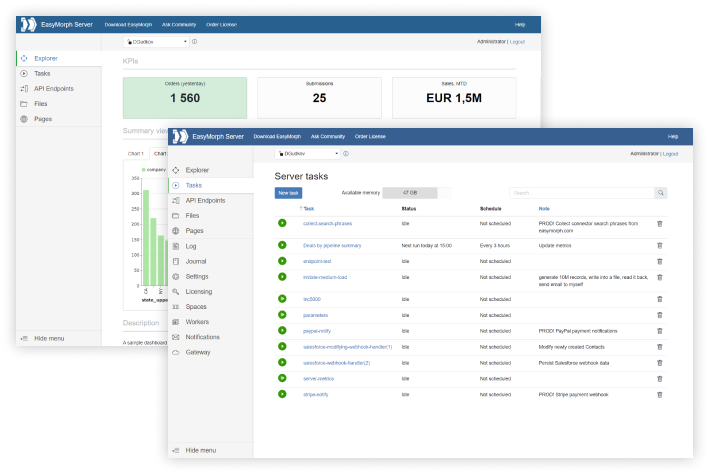
Task: Run the collect-search-phrases task
Action: tap(282, 223)
